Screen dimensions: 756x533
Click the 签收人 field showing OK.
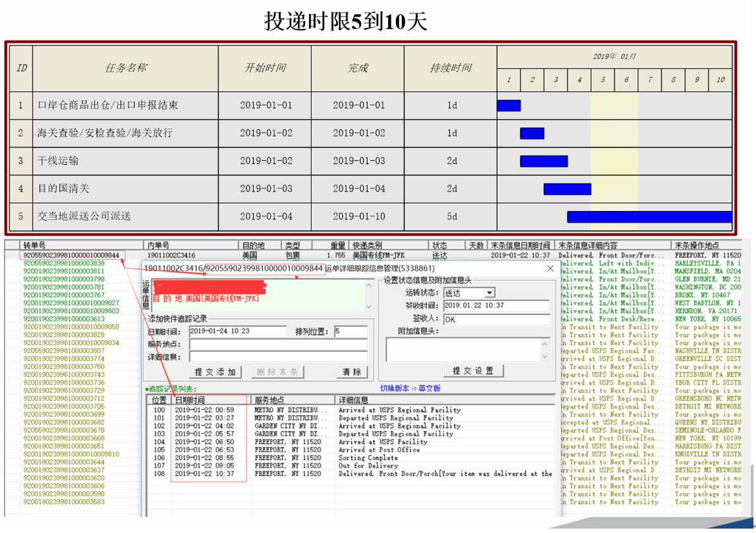tap(495, 319)
